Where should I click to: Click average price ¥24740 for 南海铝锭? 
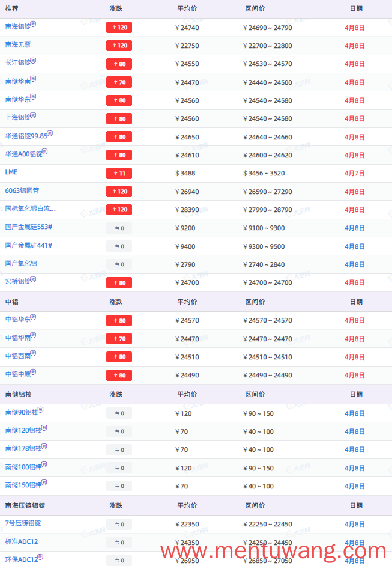tap(187, 28)
